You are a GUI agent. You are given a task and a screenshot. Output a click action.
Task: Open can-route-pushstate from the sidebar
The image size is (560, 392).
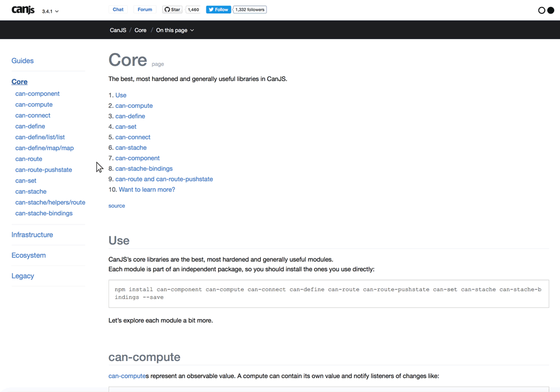(44, 169)
